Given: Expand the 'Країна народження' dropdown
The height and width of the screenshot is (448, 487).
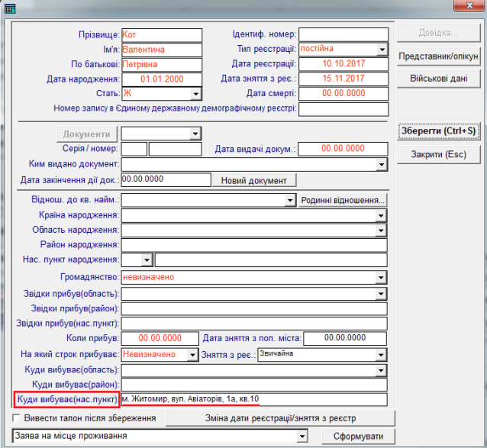Looking at the screenshot, I should point(381,215).
